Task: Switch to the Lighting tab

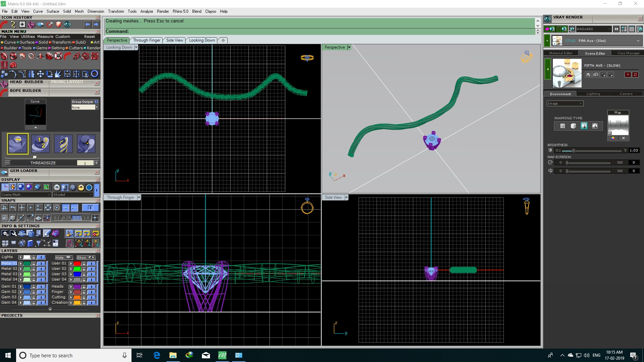Action: coord(593,94)
